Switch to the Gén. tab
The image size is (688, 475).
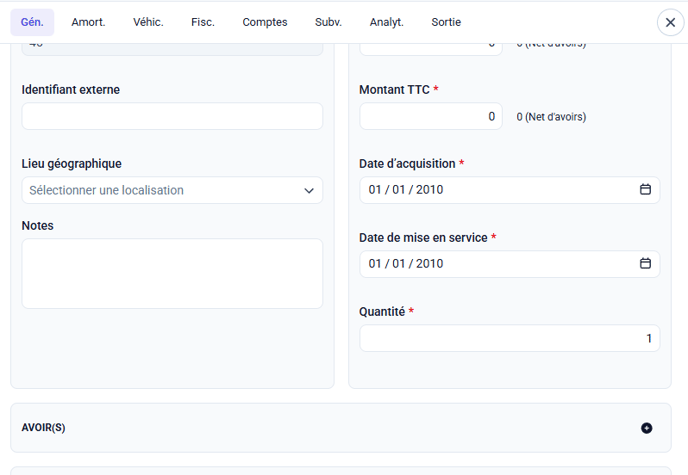(x=32, y=22)
